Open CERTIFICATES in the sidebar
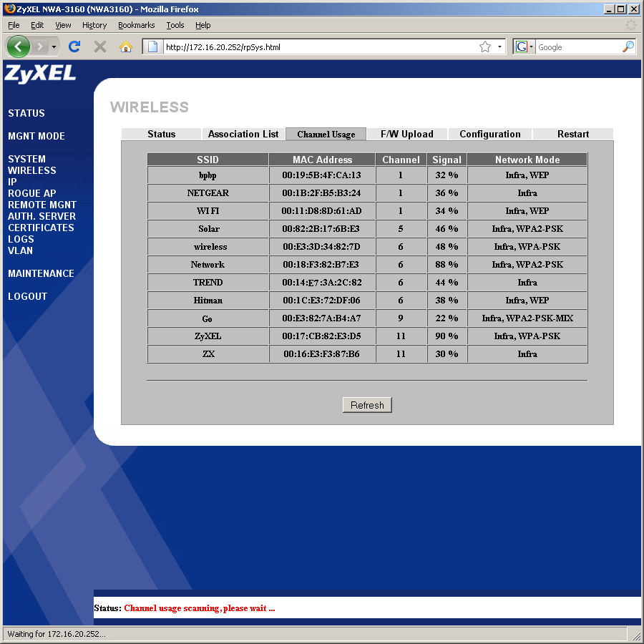644x644 pixels. point(41,228)
